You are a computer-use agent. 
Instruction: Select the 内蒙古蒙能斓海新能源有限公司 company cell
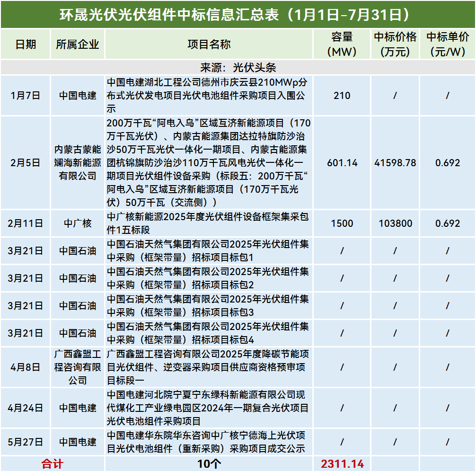(78, 163)
